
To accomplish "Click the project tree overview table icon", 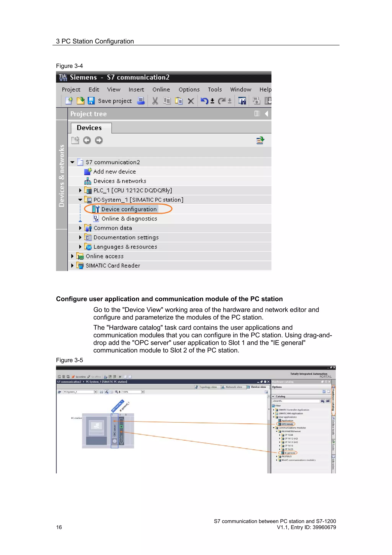I will point(260,140).
